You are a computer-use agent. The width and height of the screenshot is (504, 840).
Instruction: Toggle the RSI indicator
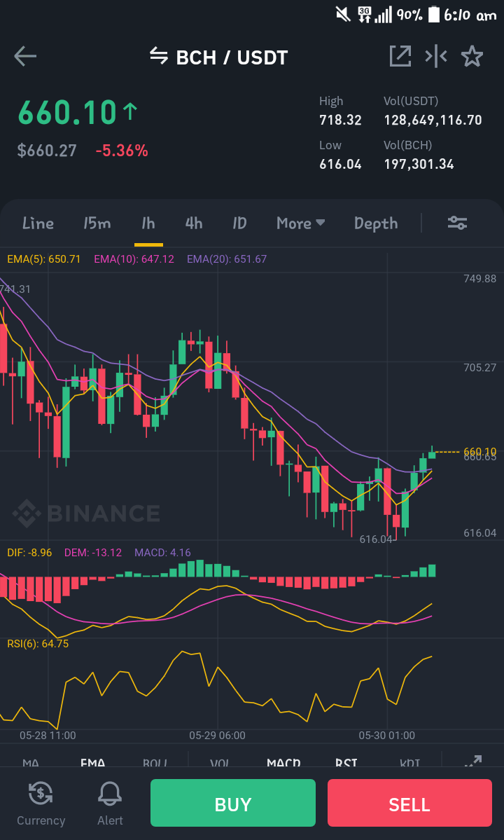[346, 762]
